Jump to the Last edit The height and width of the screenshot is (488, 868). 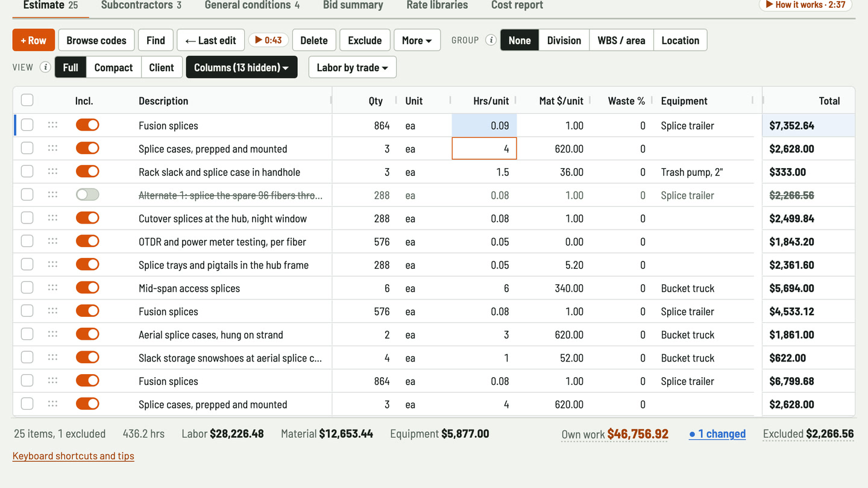tap(211, 40)
